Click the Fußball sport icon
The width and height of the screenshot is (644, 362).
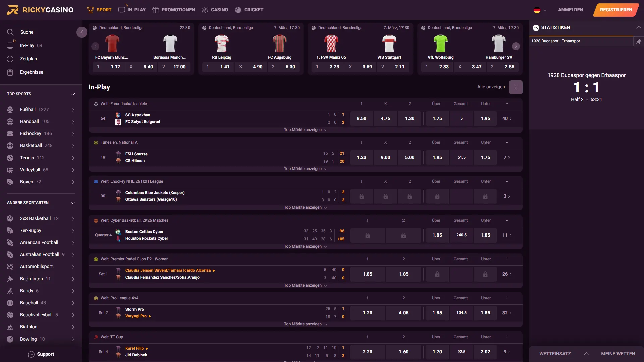click(10, 109)
